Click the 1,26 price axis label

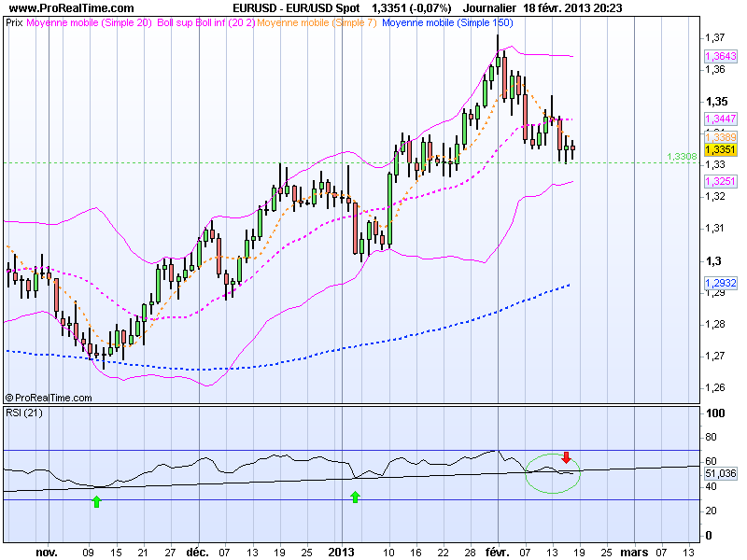point(715,387)
